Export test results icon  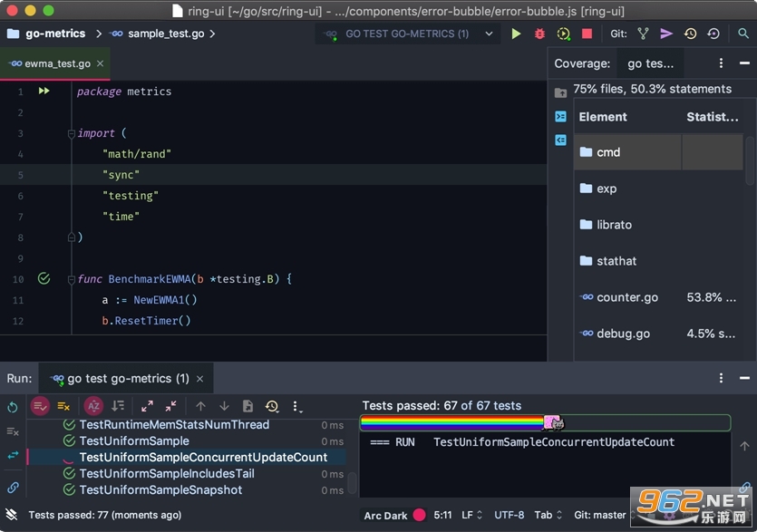pos(247,407)
